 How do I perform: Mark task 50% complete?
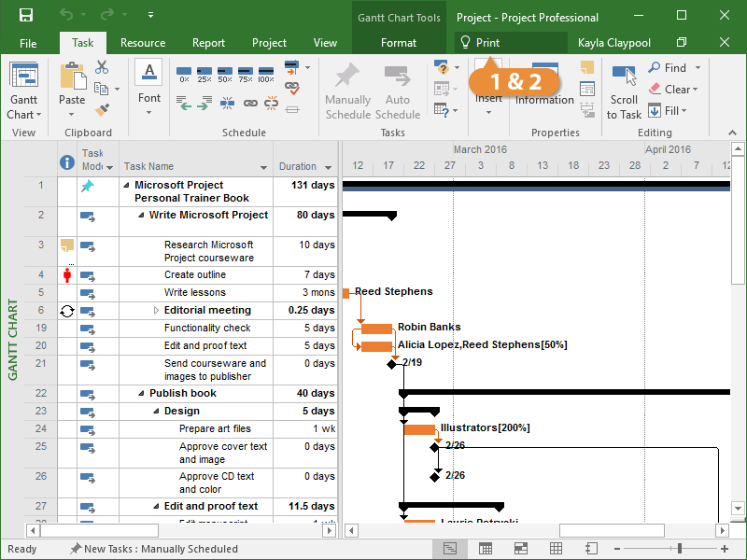pos(224,73)
